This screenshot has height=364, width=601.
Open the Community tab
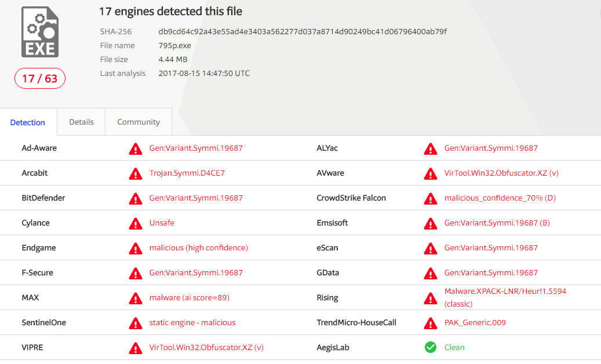tap(138, 122)
